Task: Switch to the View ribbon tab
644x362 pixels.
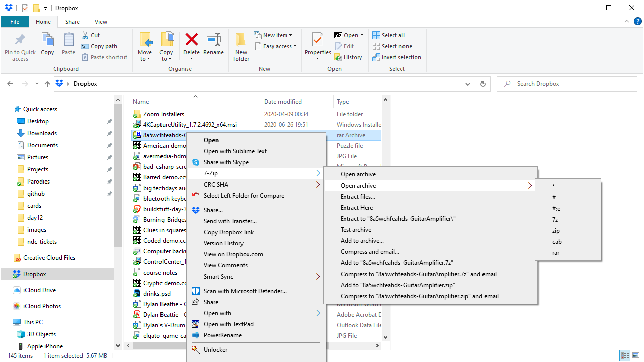Action: tap(101, 22)
